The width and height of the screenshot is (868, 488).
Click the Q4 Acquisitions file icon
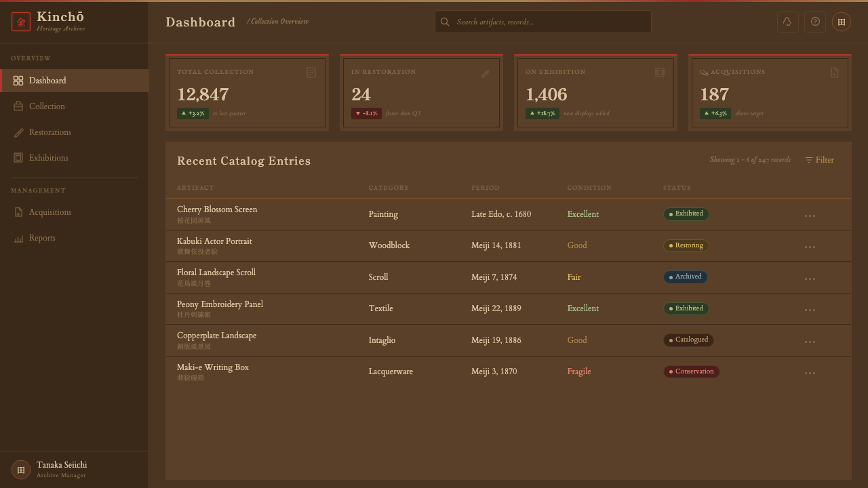(834, 73)
